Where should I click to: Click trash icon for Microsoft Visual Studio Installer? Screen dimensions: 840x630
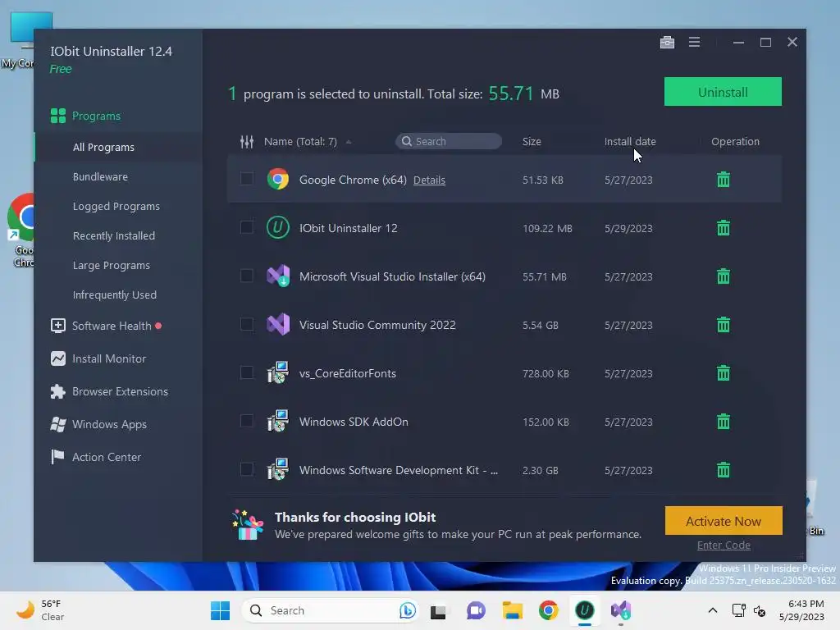[724, 276]
